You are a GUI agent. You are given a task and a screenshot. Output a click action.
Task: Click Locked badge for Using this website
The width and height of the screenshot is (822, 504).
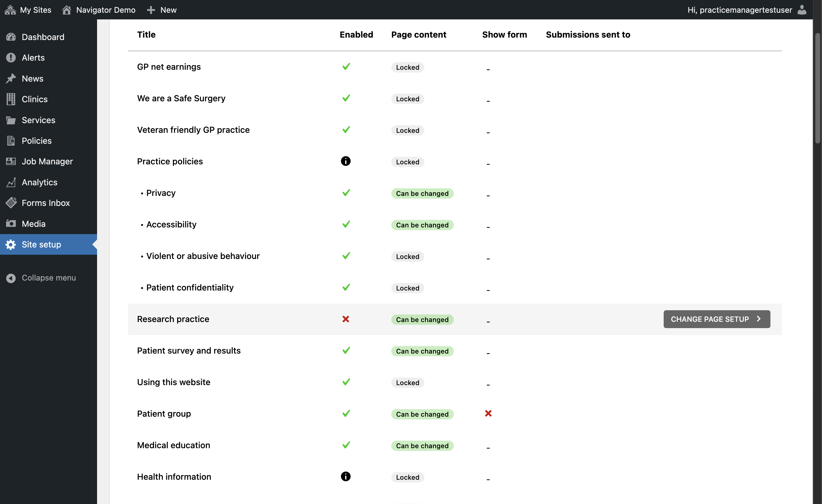407,383
